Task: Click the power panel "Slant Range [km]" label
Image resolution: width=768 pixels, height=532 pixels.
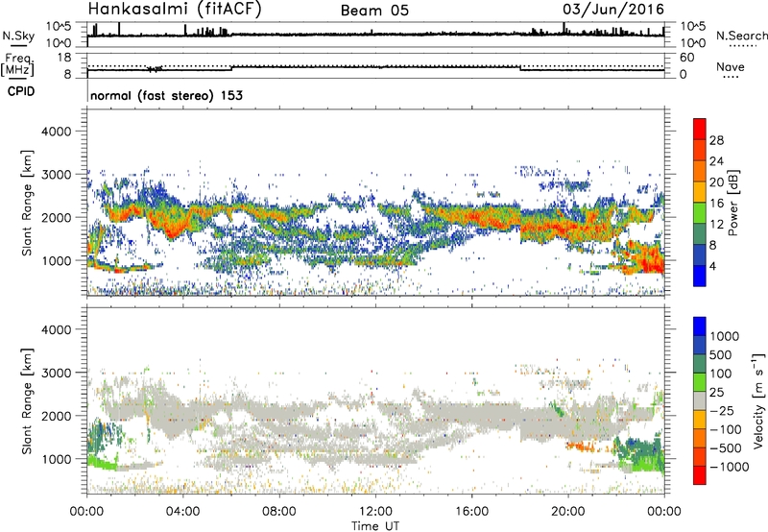Action: coord(27,203)
